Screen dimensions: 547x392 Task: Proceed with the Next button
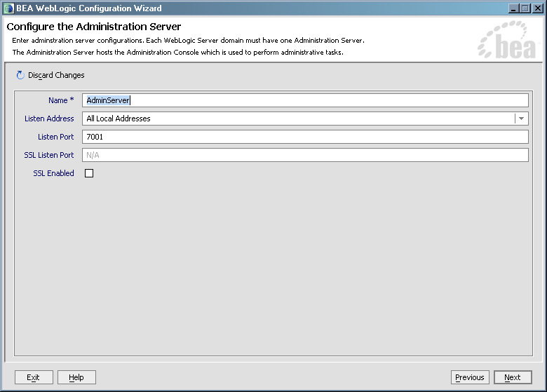pos(513,377)
